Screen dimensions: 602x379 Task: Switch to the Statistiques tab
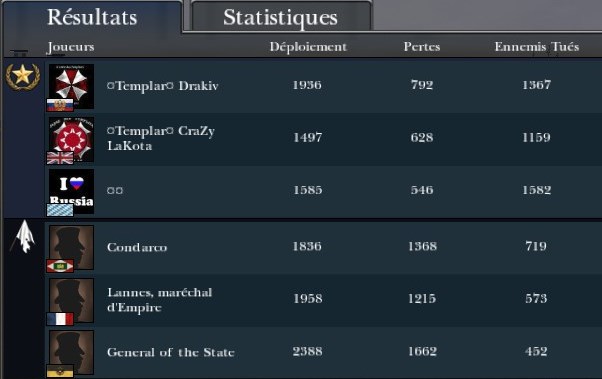281,17
